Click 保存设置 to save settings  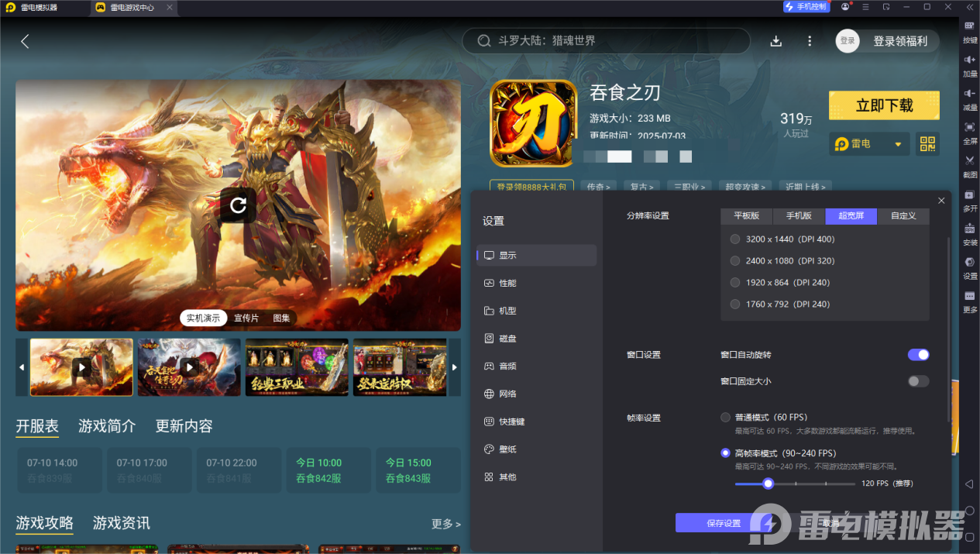(x=724, y=523)
